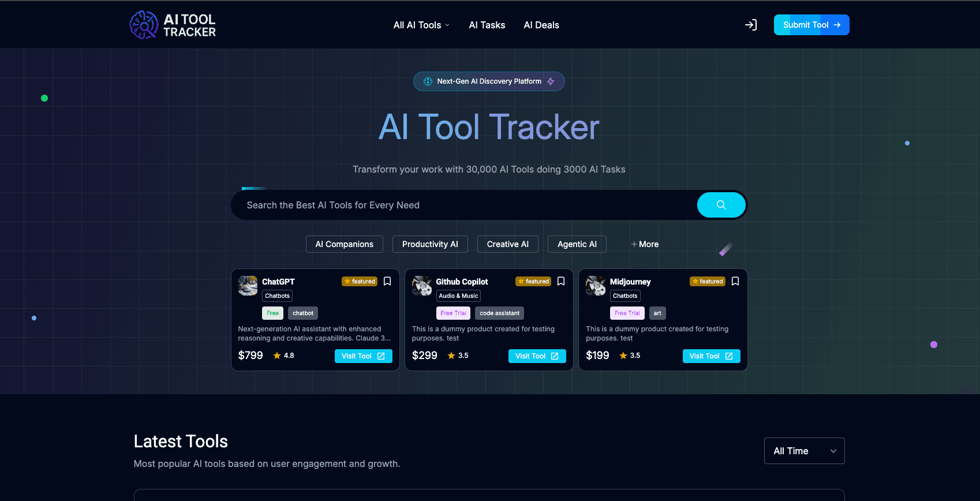This screenshot has width=980, height=501.
Task: Bookmark the Github Copilot card
Action: point(561,281)
